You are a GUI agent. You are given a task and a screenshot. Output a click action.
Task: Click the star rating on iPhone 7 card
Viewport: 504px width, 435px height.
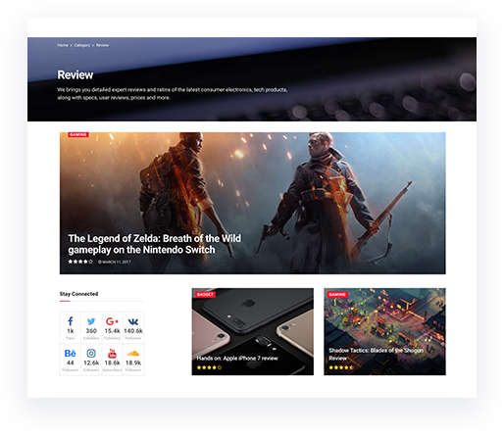pos(209,367)
